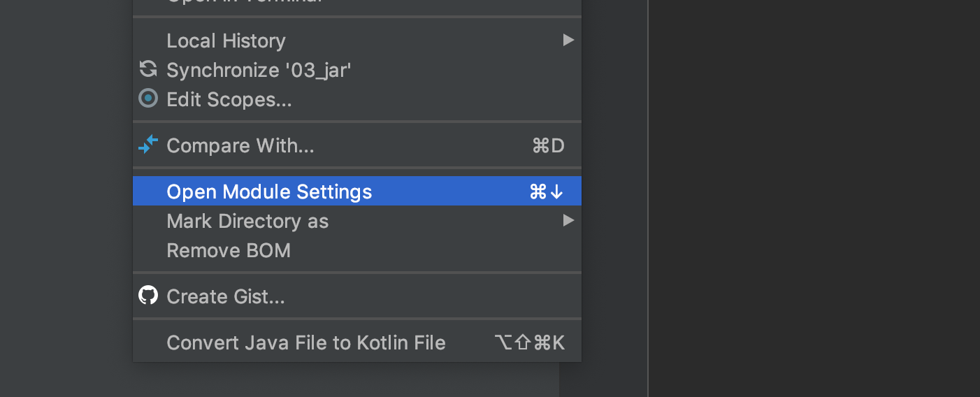Open Edit Scopes... entry
The height and width of the screenshot is (397, 980).
click(357, 99)
